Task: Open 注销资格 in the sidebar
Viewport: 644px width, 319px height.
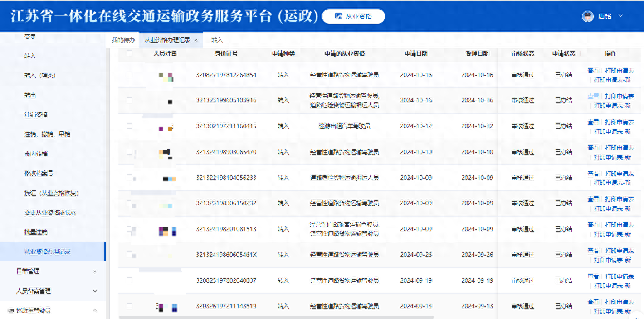Action: [36, 115]
